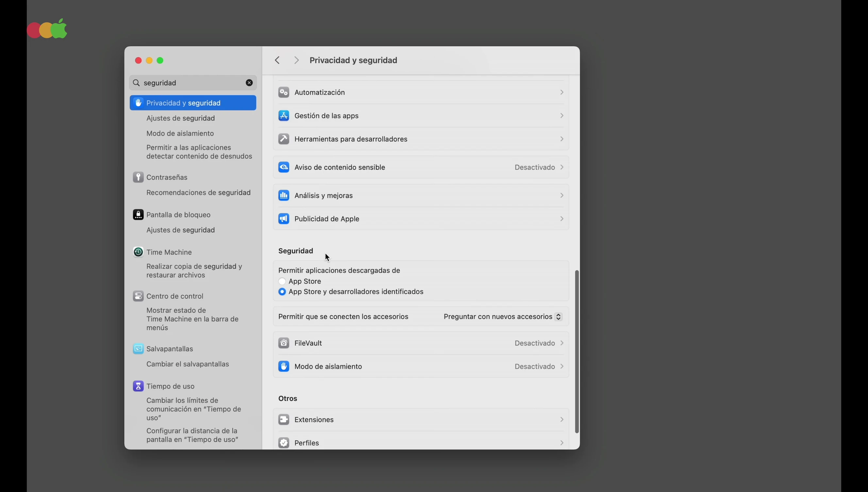Expand Extensiones chevron
The width and height of the screenshot is (868, 492).
pyautogui.click(x=562, y=419)
